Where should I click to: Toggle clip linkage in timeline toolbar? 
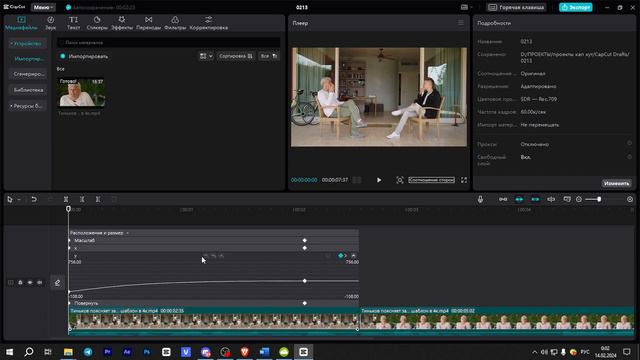pos(535,199)
